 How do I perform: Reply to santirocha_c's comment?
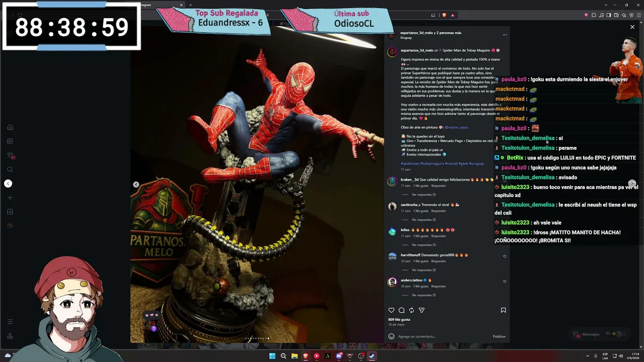[439, 211]
